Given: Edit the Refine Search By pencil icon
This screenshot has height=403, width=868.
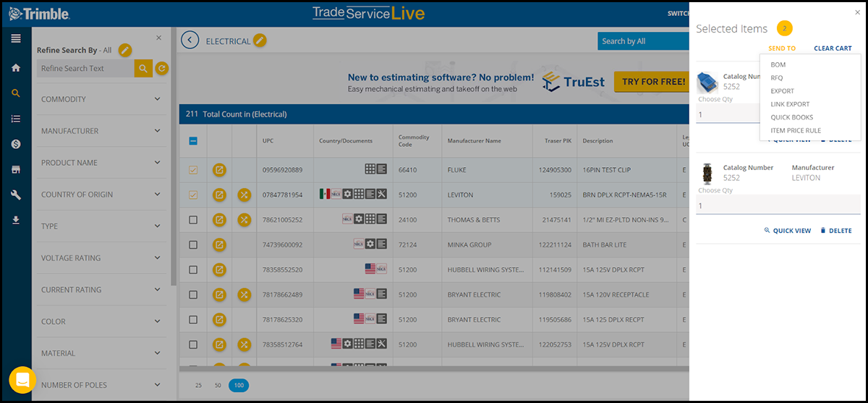Looking at the screenshot, I should (x=125, y=50).
